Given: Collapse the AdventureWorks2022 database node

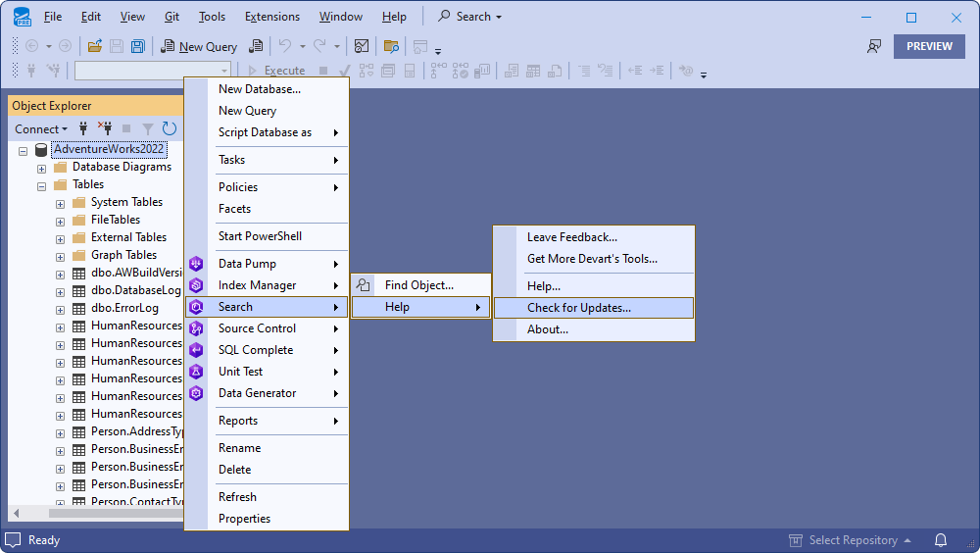Looking at the screenshot, I should 24,150.
